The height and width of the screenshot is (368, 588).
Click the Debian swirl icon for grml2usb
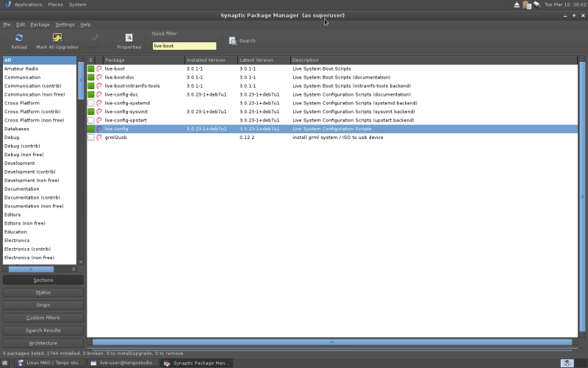point(99,138)
